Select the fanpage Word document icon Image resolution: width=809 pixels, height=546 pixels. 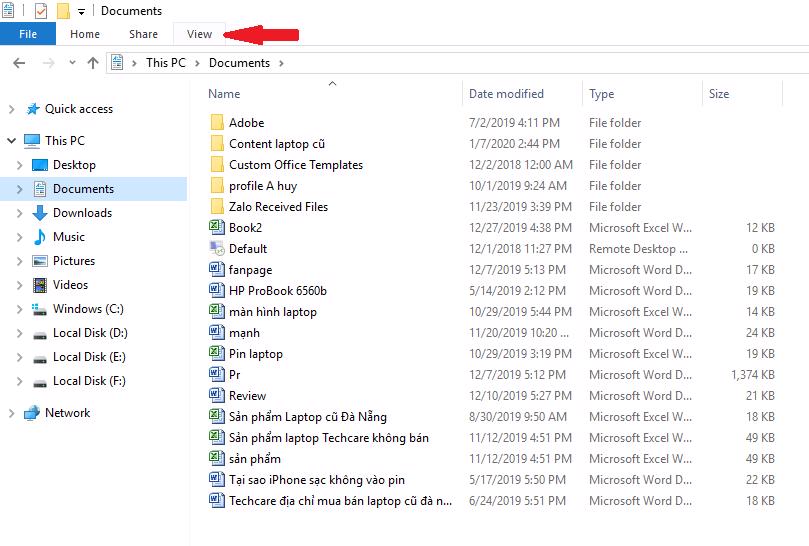coord(217,269)
